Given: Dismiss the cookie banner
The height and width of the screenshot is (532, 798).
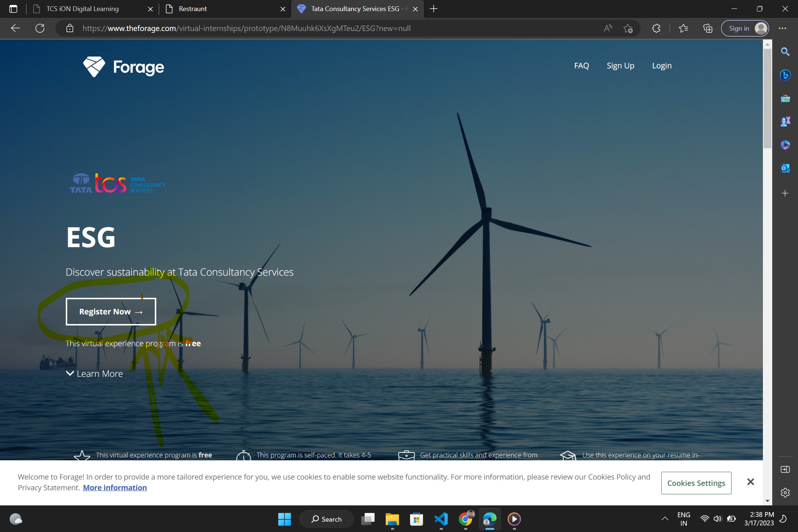Looking at the screenshot, I should coord(750,482).
